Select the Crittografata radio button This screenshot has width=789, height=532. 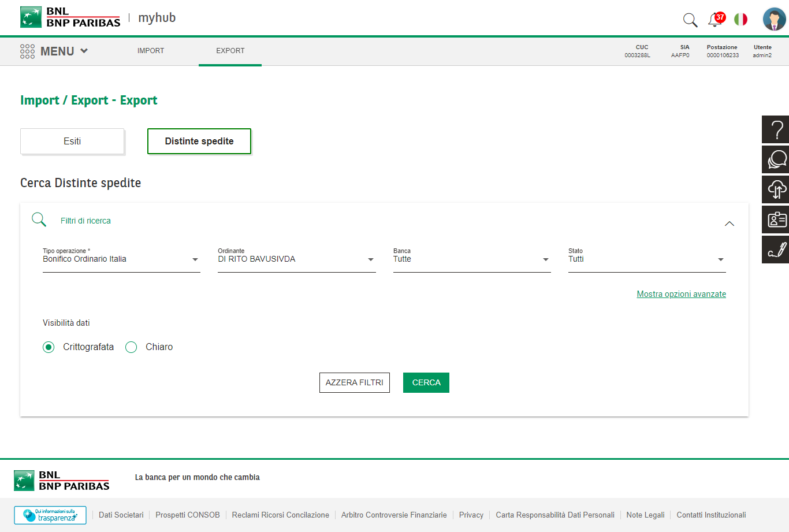49,347
